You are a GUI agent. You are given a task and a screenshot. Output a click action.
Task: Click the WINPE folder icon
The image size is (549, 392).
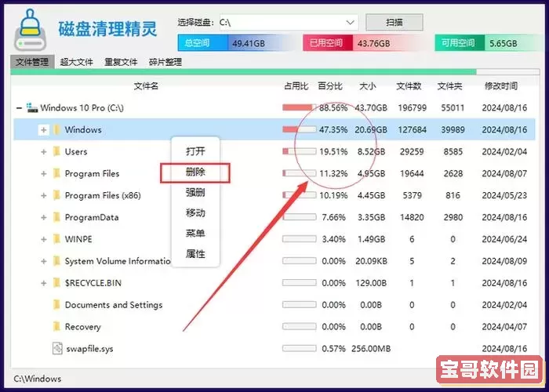[56, 239]
